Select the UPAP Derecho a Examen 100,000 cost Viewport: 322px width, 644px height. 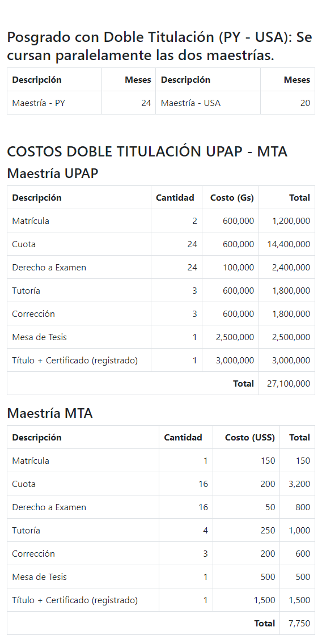pyautogui.click(x=238, y=268)
